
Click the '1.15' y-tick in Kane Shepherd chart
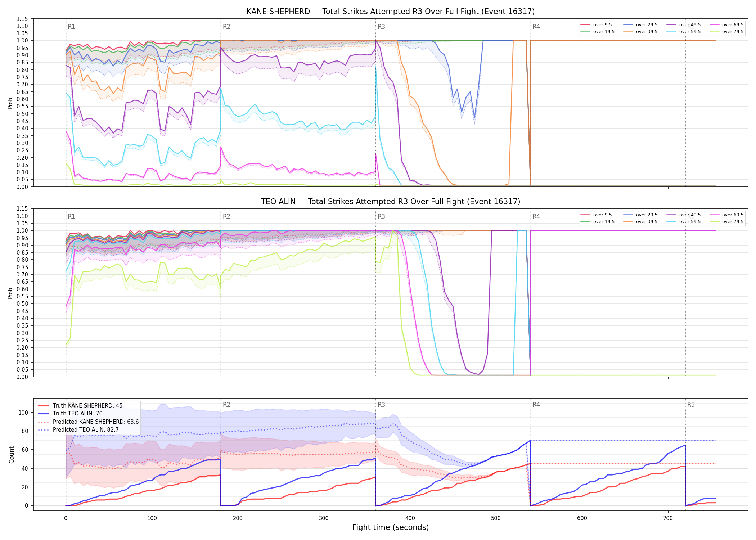(x=22, y=19)
